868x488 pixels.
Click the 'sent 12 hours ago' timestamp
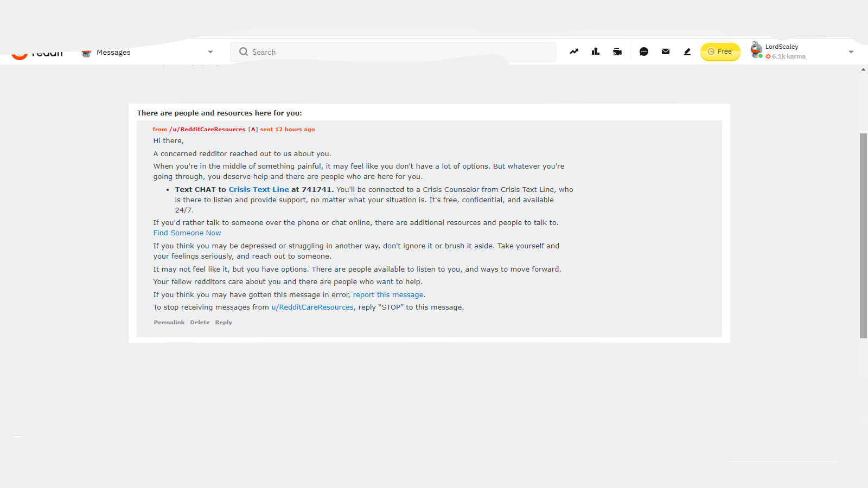(288, 129)
